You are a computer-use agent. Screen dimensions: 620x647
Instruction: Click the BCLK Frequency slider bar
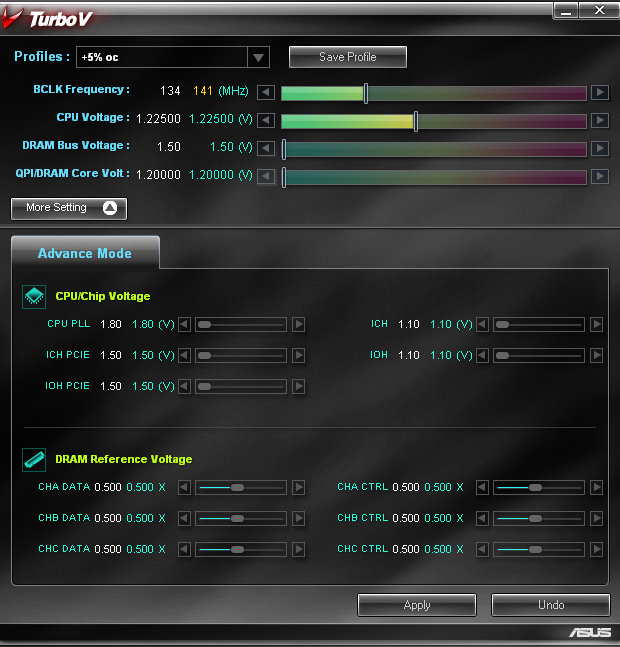[434, 93]
